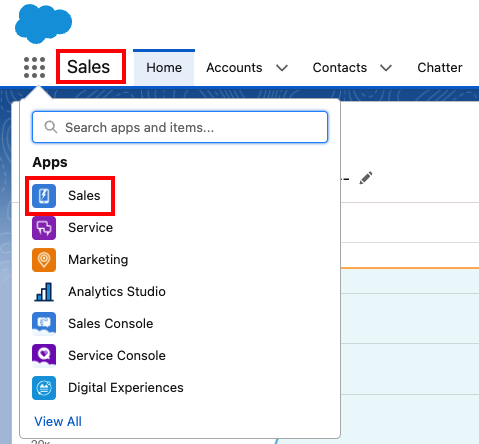This screenshot has height=444, width=479.
Task: Switch to the Home tab
Action: point(164,68)
